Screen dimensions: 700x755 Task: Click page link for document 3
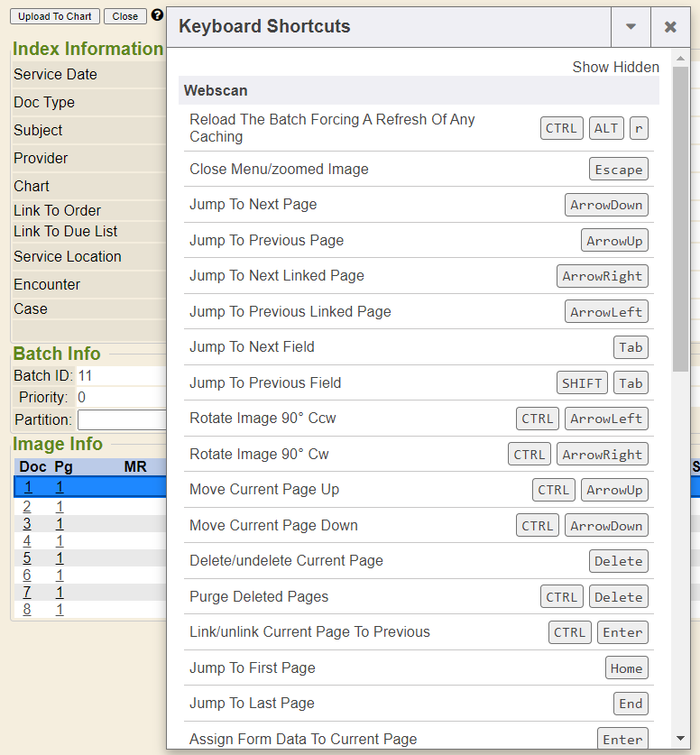click(x=60, y=523)
